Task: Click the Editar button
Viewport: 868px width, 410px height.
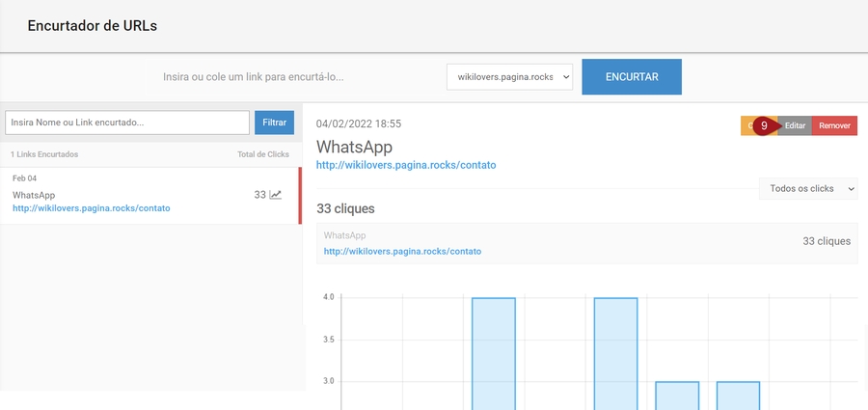Action: (796, 125)
